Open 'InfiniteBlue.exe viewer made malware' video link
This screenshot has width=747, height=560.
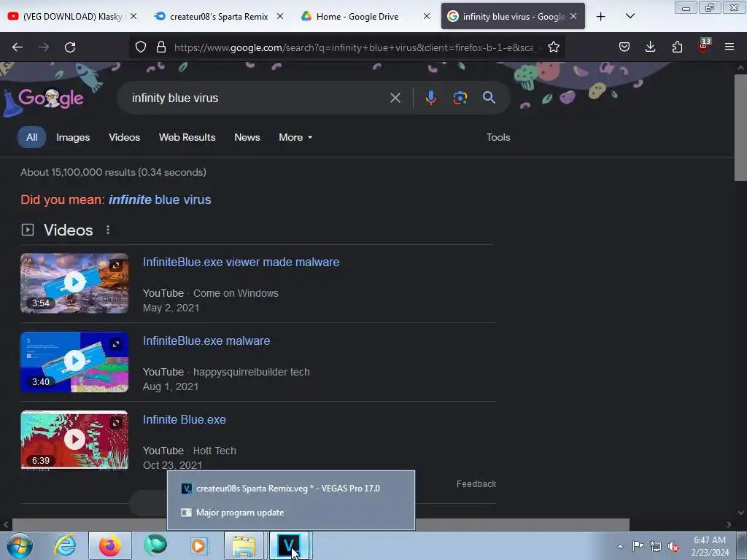[x=241, y=262]
